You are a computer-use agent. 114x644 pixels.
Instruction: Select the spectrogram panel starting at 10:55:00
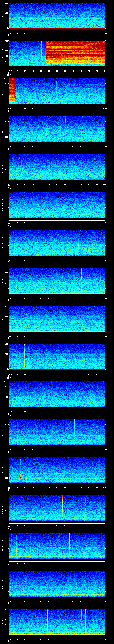coord(57,357)
